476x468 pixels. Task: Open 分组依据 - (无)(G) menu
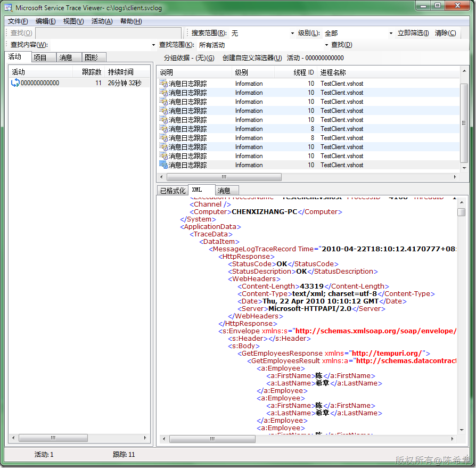pos(189,58)
